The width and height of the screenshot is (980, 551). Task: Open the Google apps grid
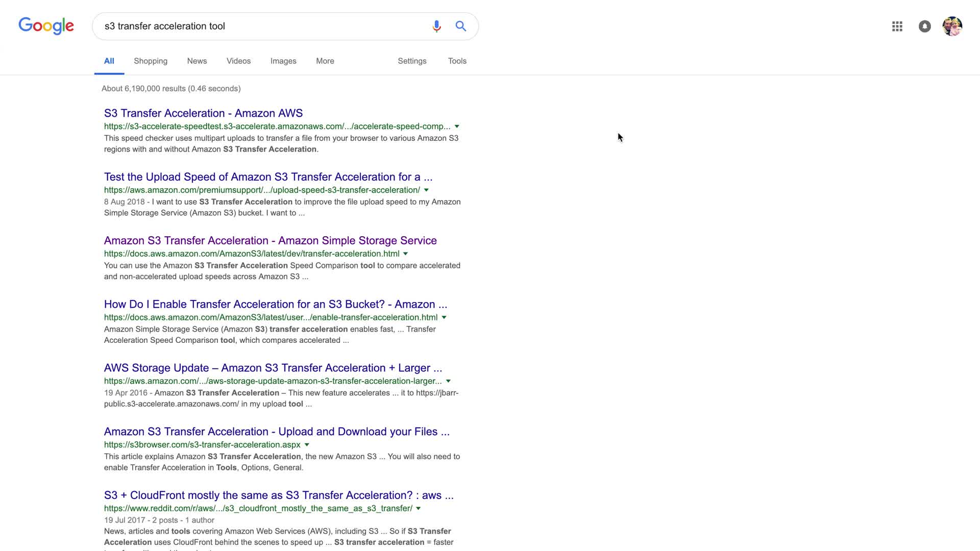[x=897, y=26]
